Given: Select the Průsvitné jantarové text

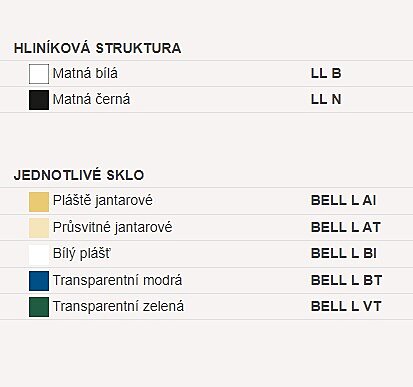Looking at the screenshot, I should pos(113,228).
